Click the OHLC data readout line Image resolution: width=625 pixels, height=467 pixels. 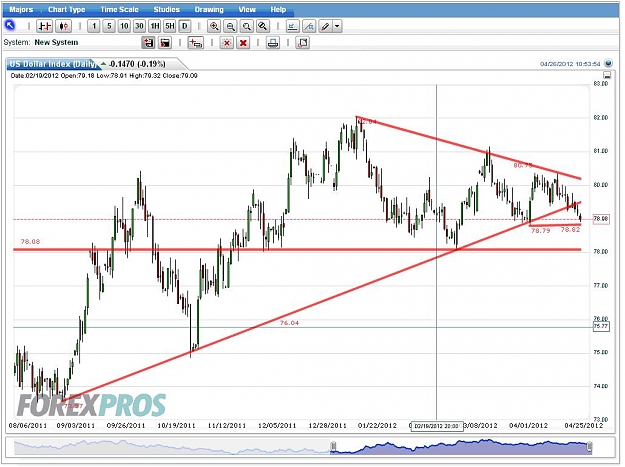(104, 76)
